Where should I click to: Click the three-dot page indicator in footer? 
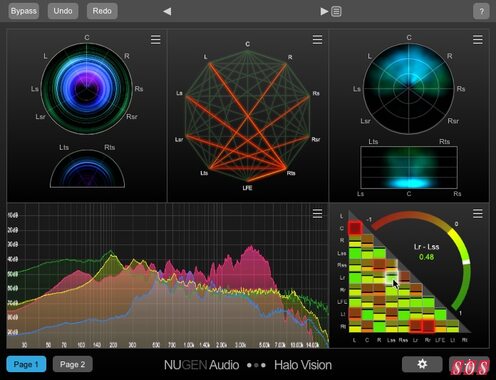click(256, 365)
